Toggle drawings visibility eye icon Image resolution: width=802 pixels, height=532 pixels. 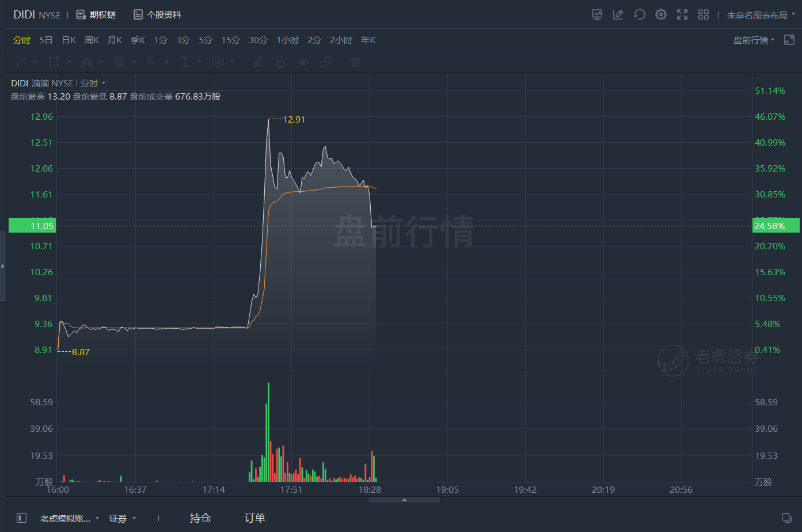(x=303, y=62)
